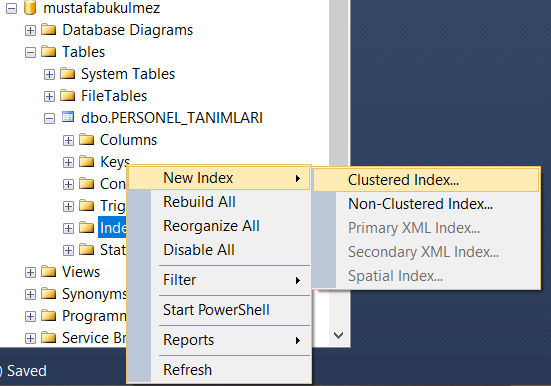Select the Tables tree label

[84, 52]
